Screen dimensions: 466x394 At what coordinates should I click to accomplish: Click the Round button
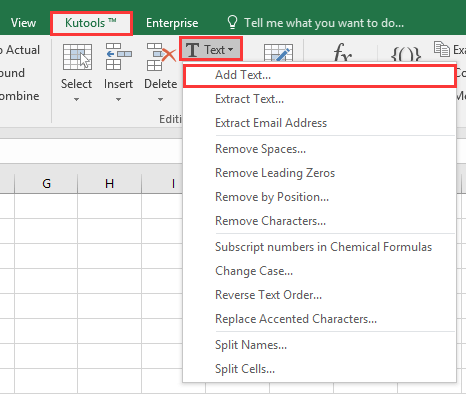click(12, 73)
